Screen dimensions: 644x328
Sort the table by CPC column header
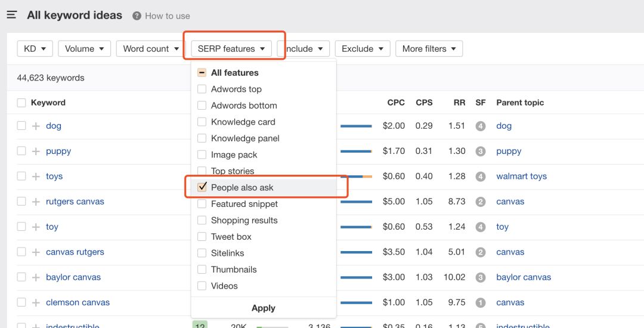[396, 103]
